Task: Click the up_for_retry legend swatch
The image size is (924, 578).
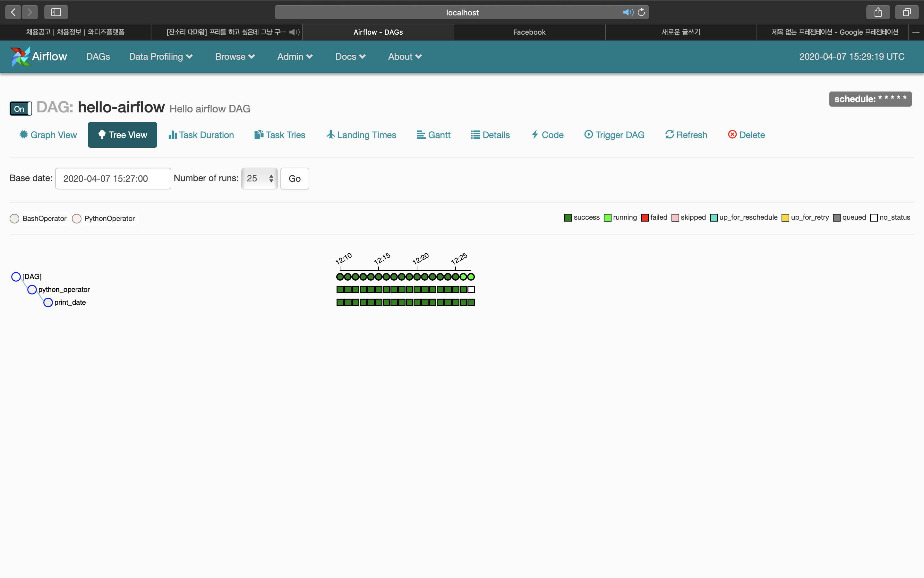Action: (x=785, y=218)
